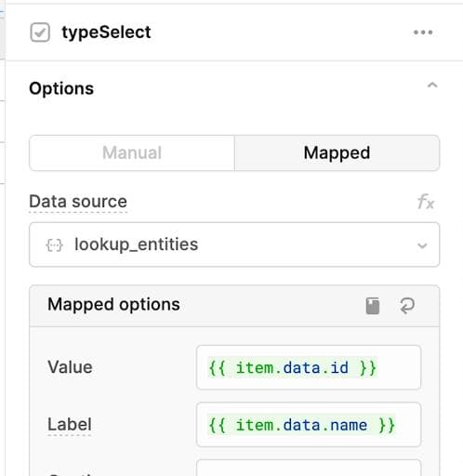Click the Options section heading

[61, 88]
